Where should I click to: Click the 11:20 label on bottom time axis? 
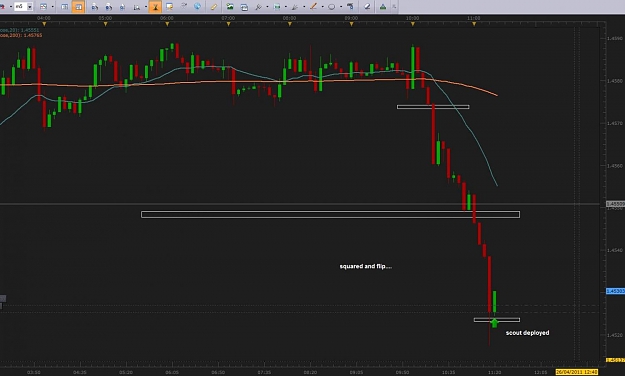(495, 372)
